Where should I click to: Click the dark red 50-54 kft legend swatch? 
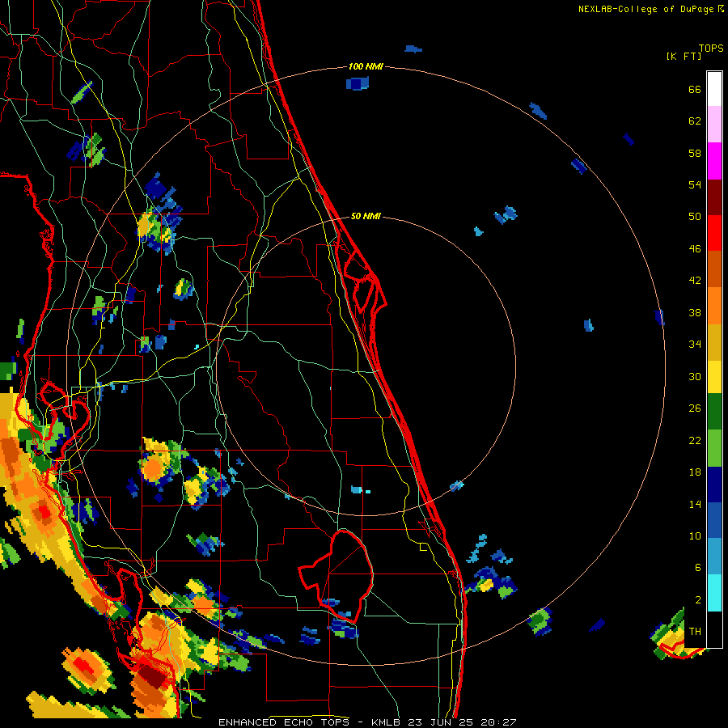pos(714,197)
